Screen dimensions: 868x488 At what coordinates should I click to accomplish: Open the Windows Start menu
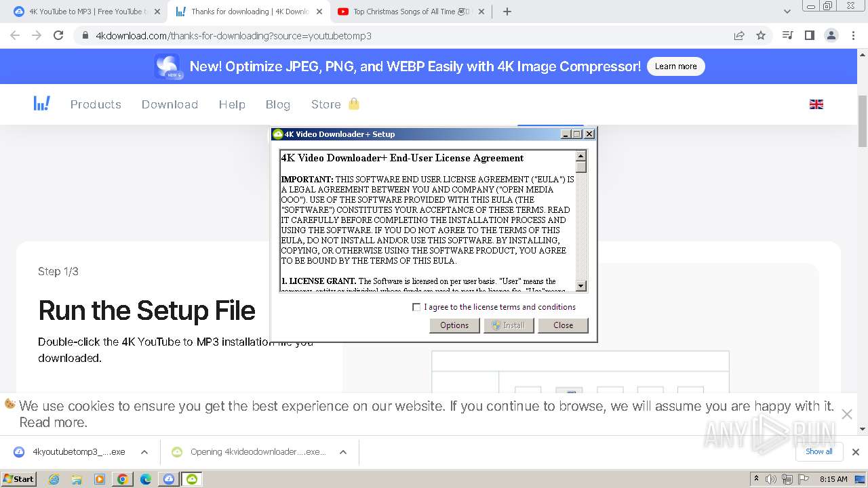(x=18, y=479)
